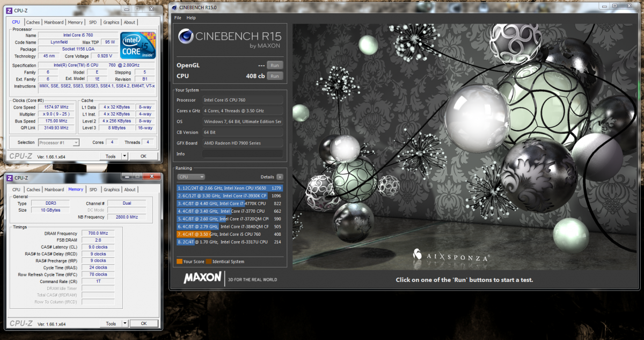This screenshot has width=644, height=340.
Task: Click the Max TDP value 95 W
Action: [x=109, y=42]
